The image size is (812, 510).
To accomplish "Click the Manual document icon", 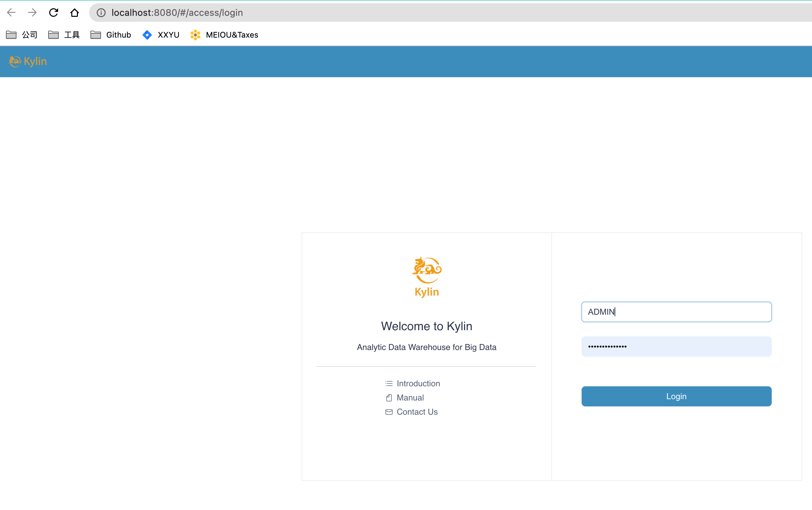I will pyautogui.click(x=389, y=398).
